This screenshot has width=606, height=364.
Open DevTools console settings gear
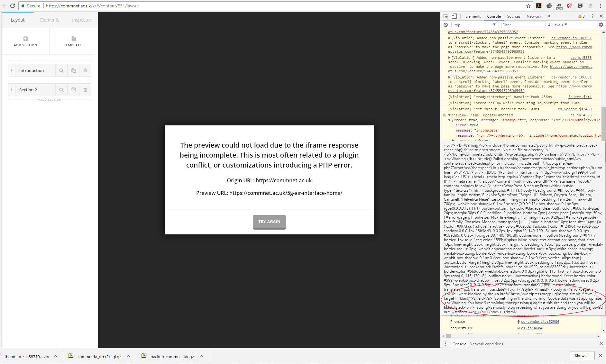pyautogui.click(x=601, y=25)
